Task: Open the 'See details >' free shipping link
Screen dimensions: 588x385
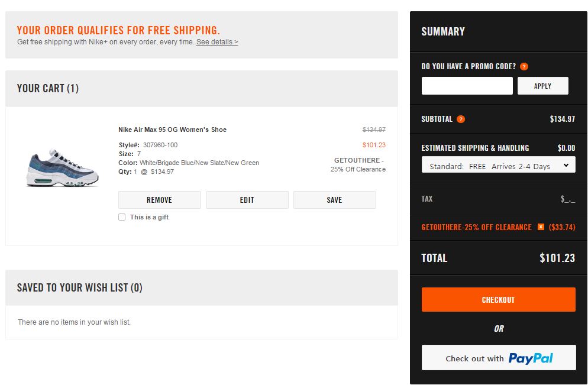Action: pyautogui.click(x=217, y=42)
